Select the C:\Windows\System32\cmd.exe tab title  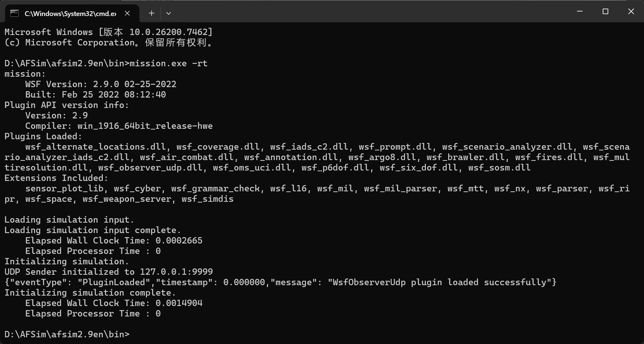pyautogui.click(x=70, y=14)
